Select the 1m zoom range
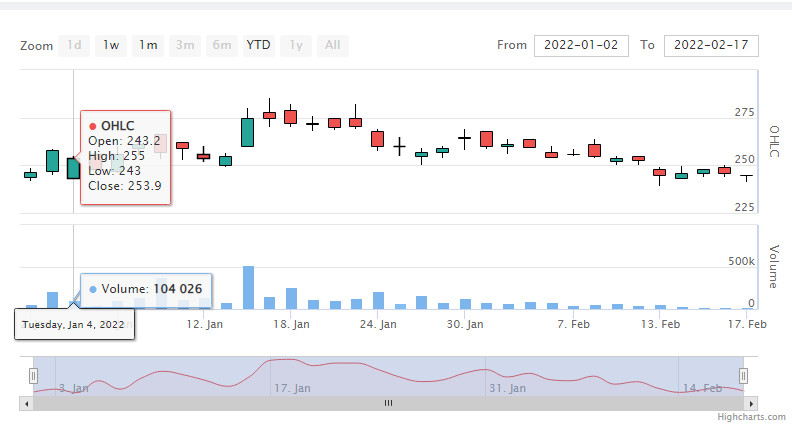Screen dimensions: 792x438 148,45
